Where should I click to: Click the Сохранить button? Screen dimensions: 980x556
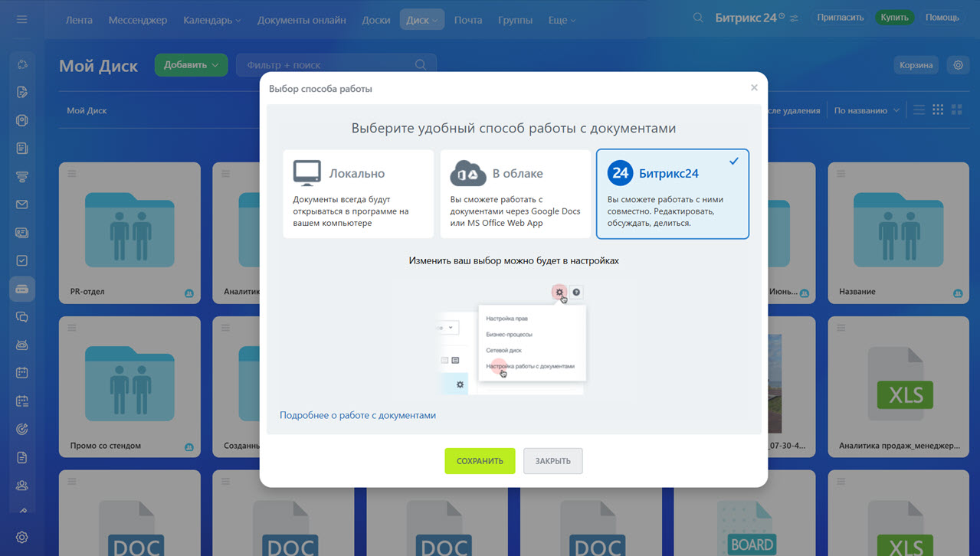click(x=480, y=461)
